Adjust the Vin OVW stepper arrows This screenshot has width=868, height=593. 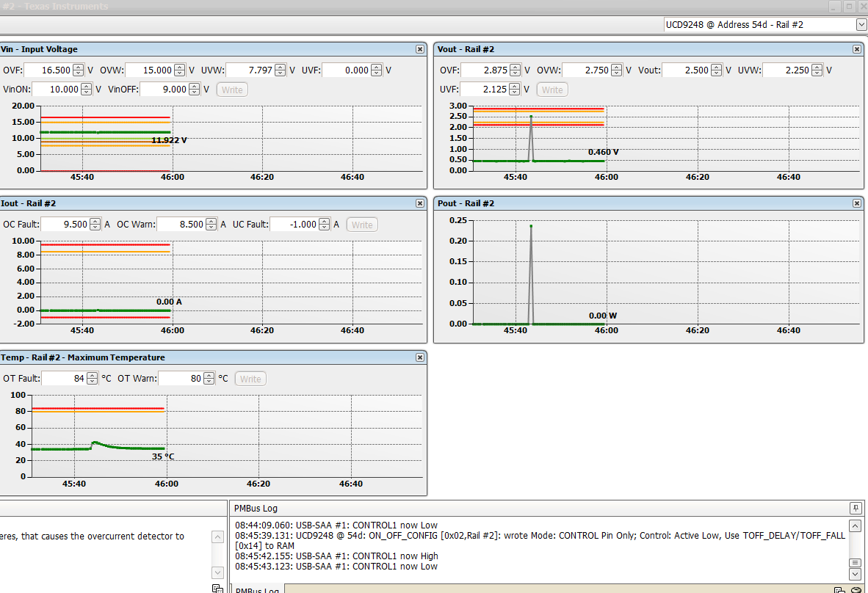180,70
